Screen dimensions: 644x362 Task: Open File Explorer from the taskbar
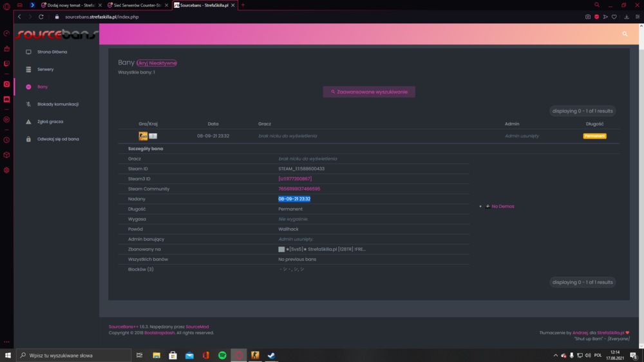pyautogui.click(x=156, y=356)
